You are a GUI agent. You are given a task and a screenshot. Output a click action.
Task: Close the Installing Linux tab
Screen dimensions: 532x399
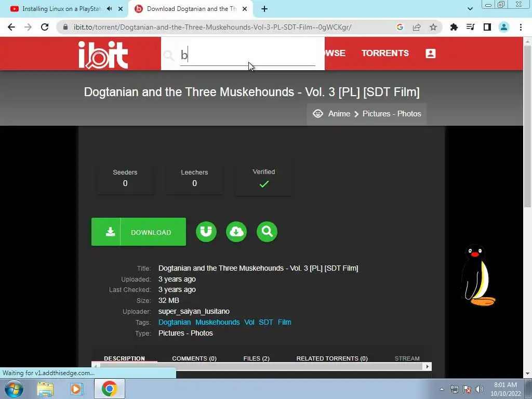[x=121, y=9]
